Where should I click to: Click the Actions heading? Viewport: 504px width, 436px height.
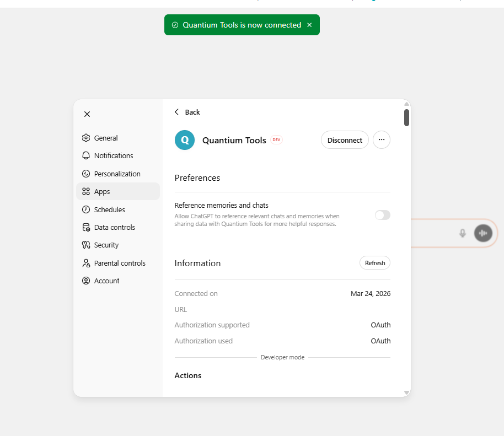pyautogui.click(x=188, y=375)
